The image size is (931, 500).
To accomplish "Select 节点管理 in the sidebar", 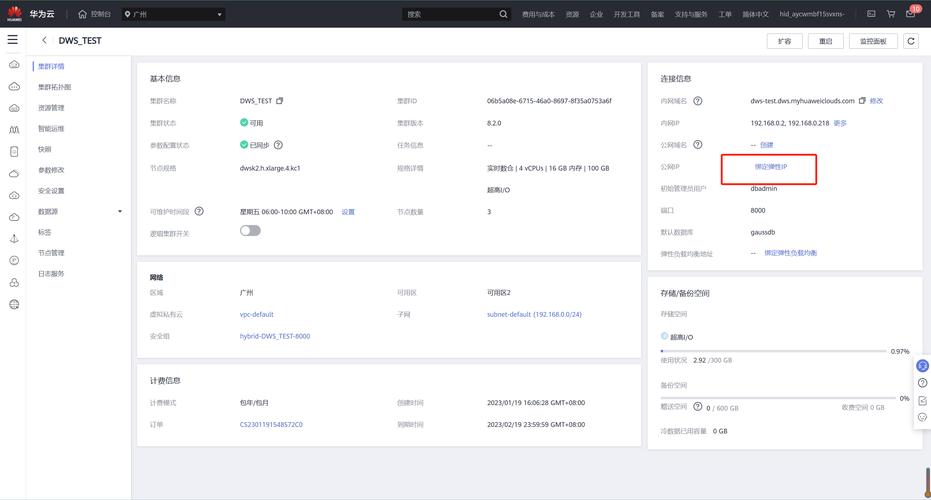I will click(51, 253).
